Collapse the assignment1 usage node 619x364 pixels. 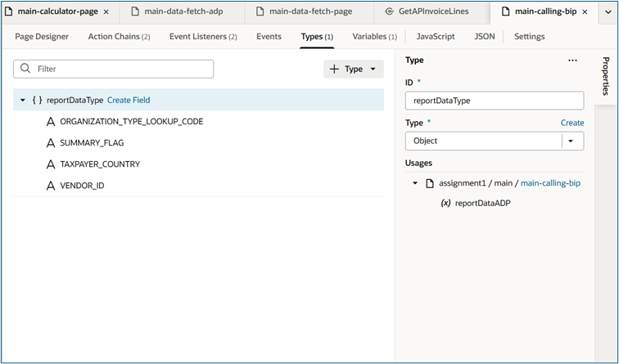tap(415, 183)
